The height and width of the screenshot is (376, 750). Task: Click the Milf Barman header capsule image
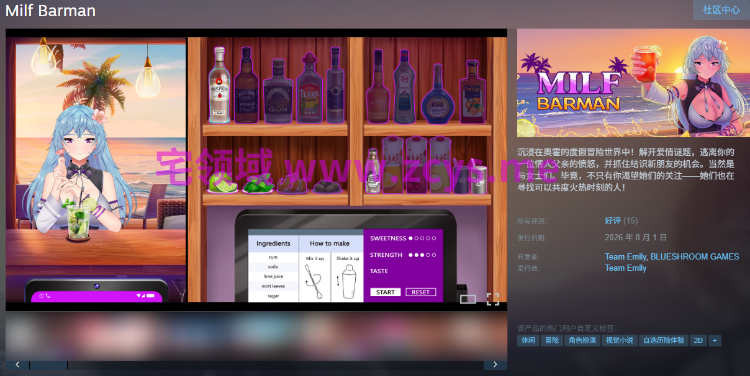pos(633,83)
